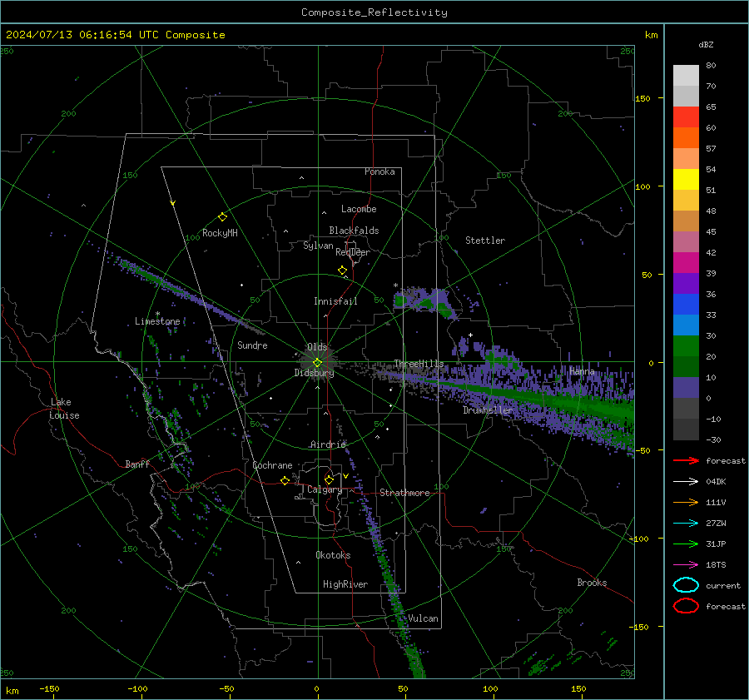Click the yellow diamond marker below Cochrane
Image resolution: width=749 pixels, height=700 pixels.
(285, 480)
